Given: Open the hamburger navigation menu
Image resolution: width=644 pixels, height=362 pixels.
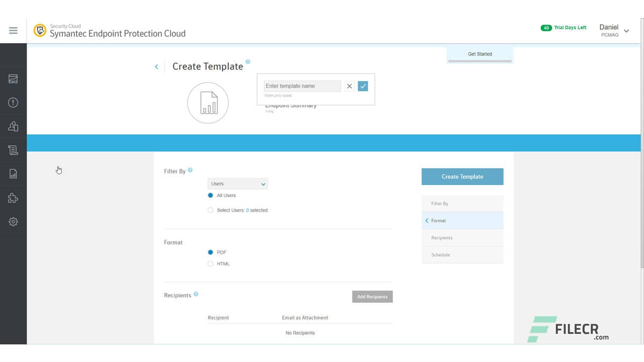Looking at the screenshot, I should [x=13, y=31].
